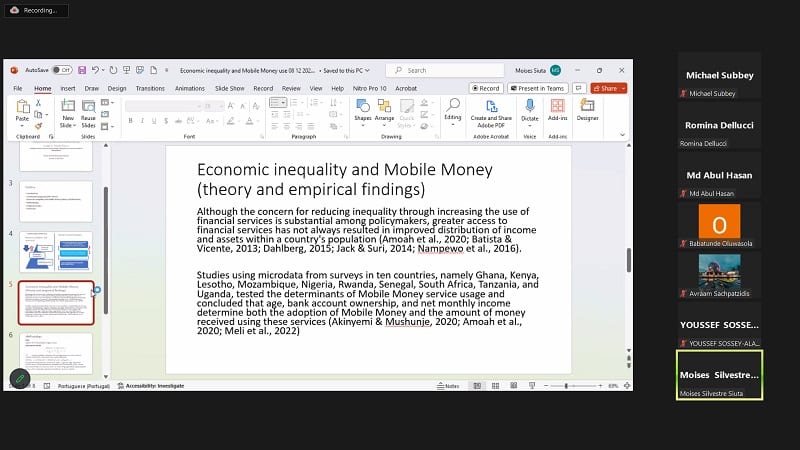This screenshot has width=800, height=450.
Task: Toggle the AutoSave switch
Action: pos(61,70)
